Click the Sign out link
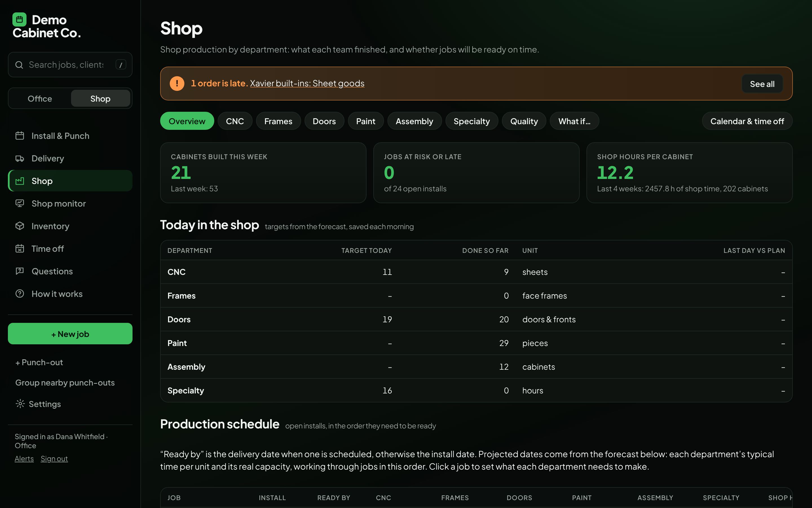Viewport: 812px width, 508px height. pos(54,459)
